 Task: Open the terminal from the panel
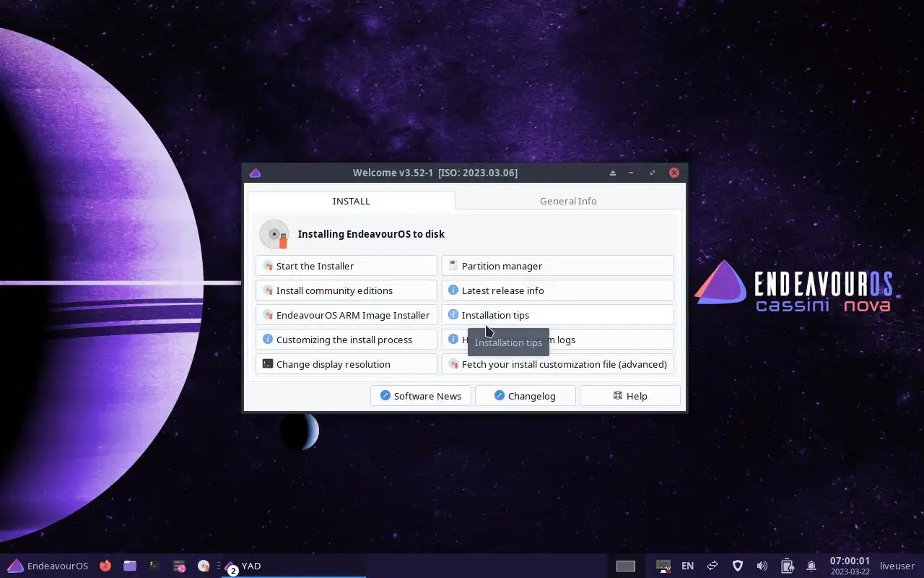(154, 566)
